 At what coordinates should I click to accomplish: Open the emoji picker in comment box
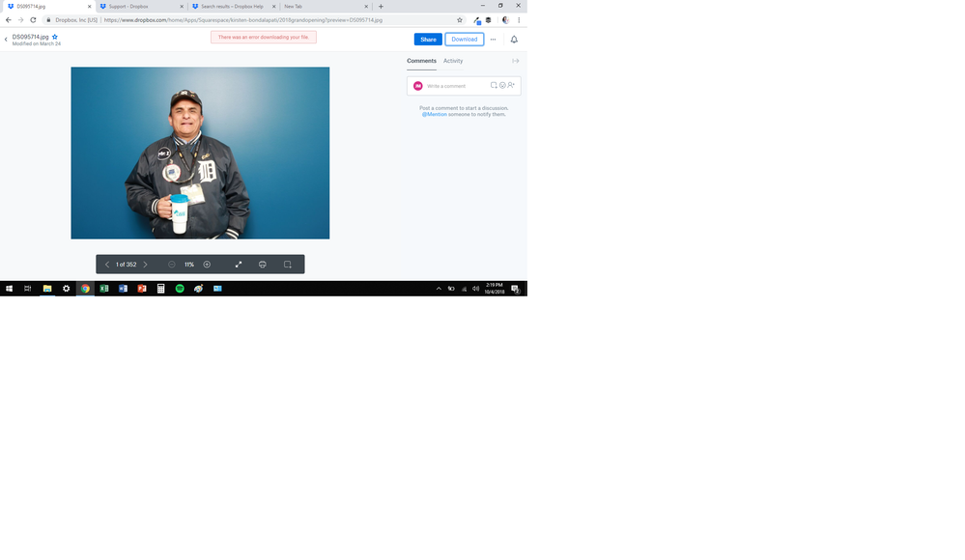pos(502,86)
